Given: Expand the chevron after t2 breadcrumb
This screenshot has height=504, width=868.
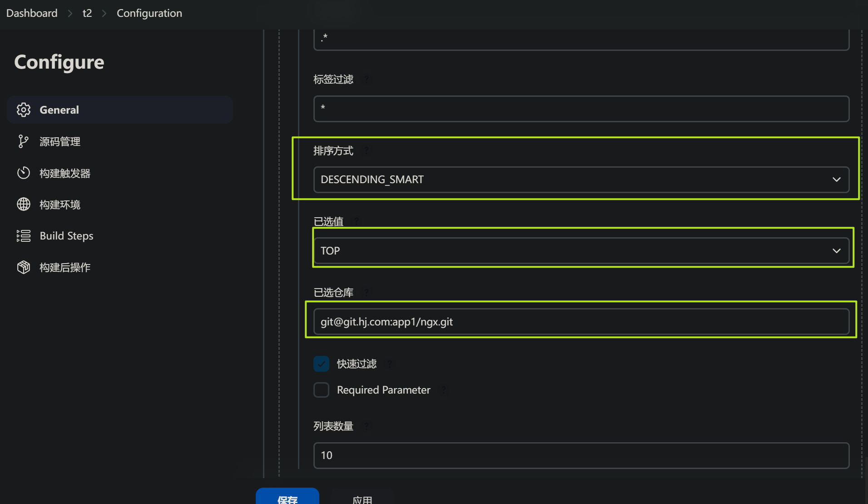Looking at the screenshot, I should click(104, 13).
